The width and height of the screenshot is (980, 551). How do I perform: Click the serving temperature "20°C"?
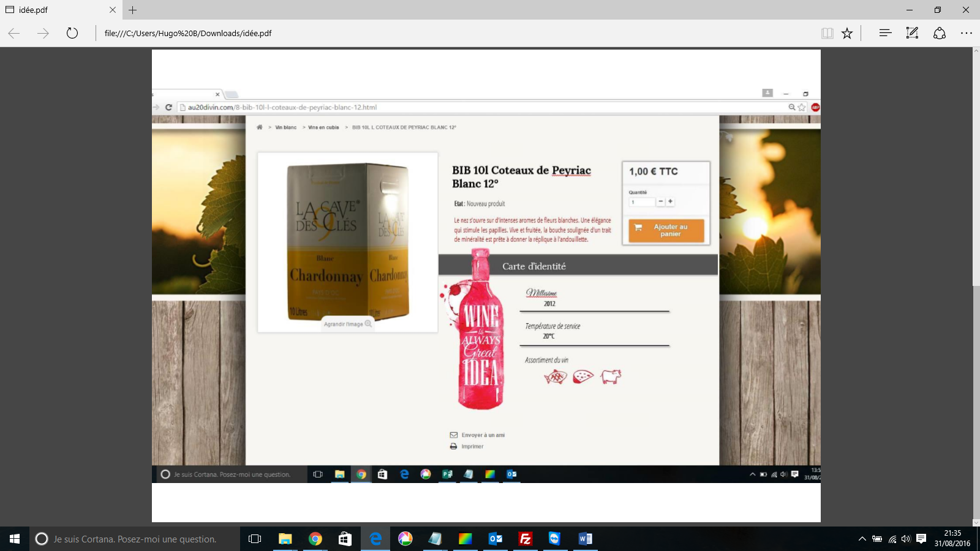tap(549, 336)
